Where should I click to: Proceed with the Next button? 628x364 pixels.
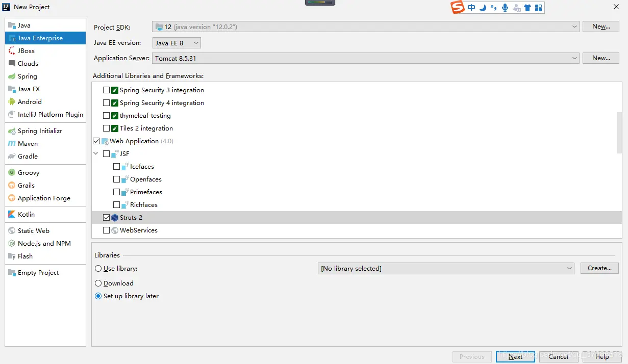[x=515, y=356]
